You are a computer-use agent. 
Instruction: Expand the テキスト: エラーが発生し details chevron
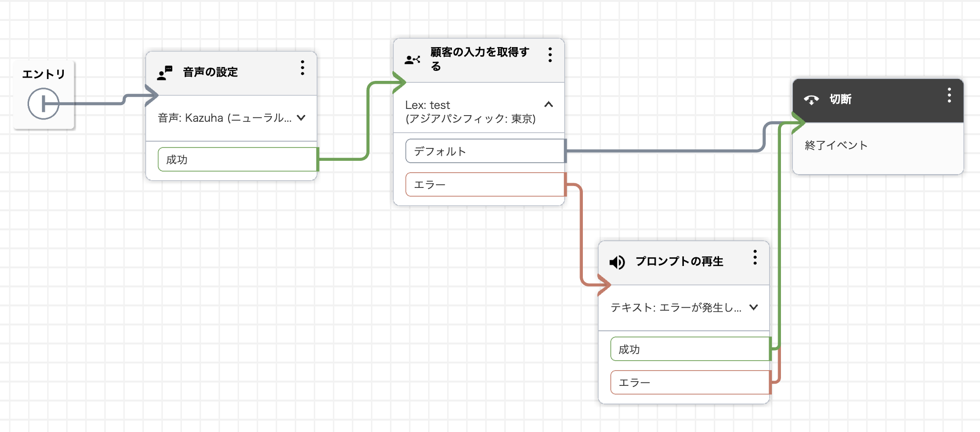click(x=753, y=307)
